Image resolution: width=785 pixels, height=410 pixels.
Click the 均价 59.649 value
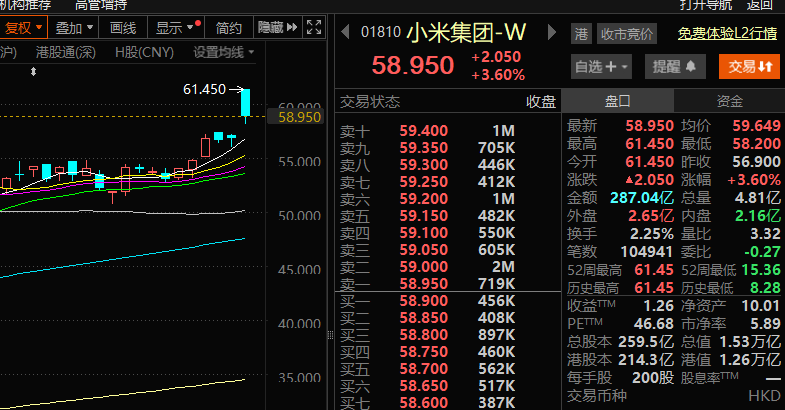pos(756,126)
